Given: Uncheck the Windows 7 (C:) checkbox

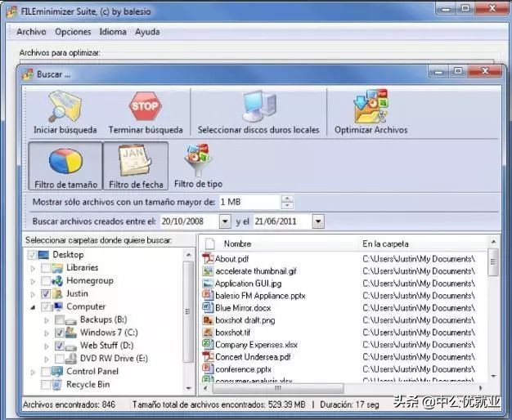Looking at the screenshot, I should click(x=60, y=333).
